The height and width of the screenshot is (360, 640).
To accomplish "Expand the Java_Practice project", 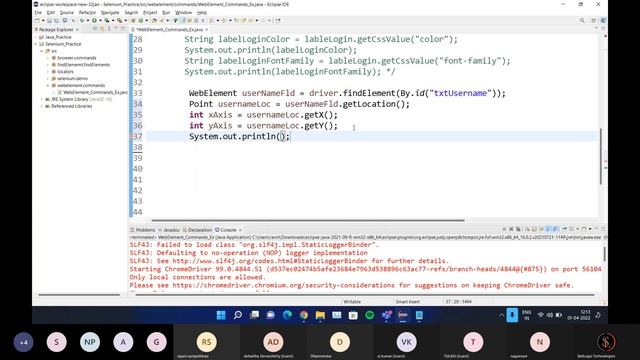I will pyautogui.click(x=36, y=37).
